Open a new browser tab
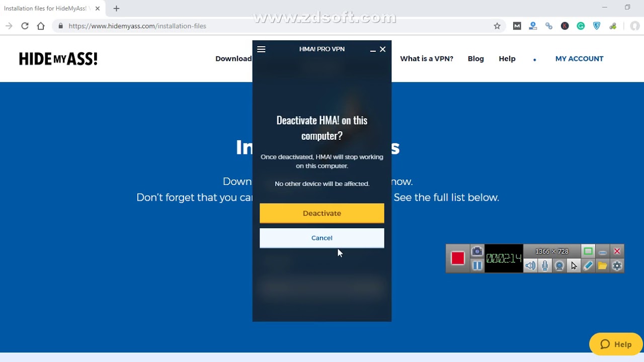Screen dimensions: 644x362 click(116, 9)
